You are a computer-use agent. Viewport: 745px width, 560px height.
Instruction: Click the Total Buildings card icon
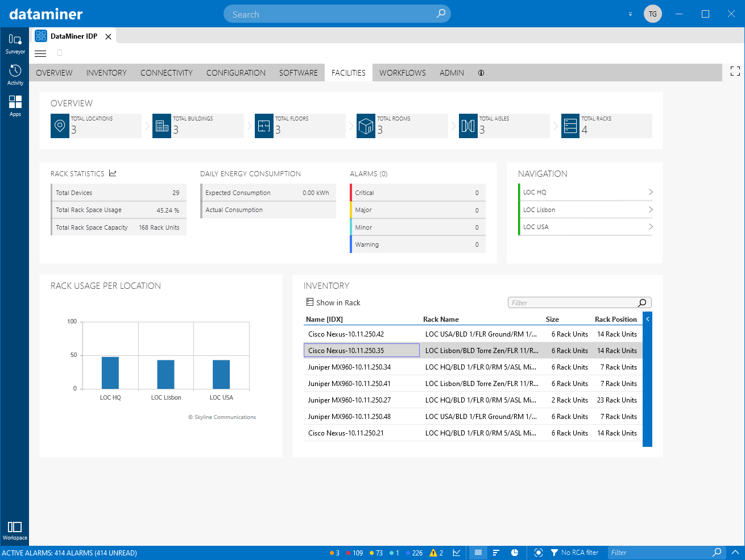pos(162,126)
